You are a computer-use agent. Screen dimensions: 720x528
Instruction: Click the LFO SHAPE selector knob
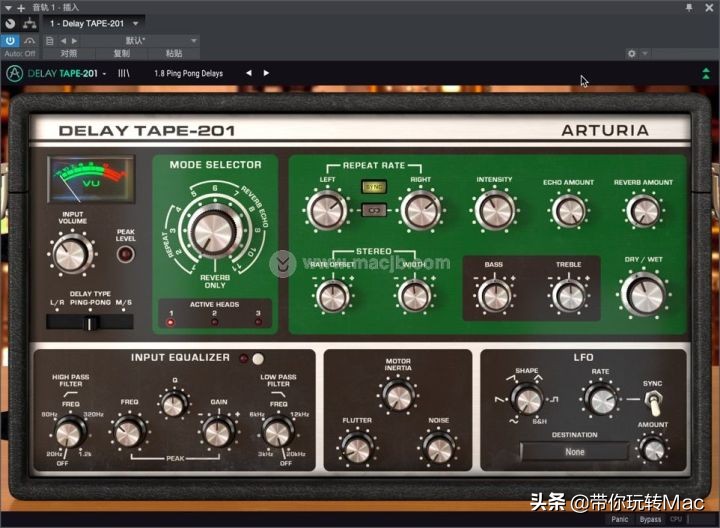point(527,399)
